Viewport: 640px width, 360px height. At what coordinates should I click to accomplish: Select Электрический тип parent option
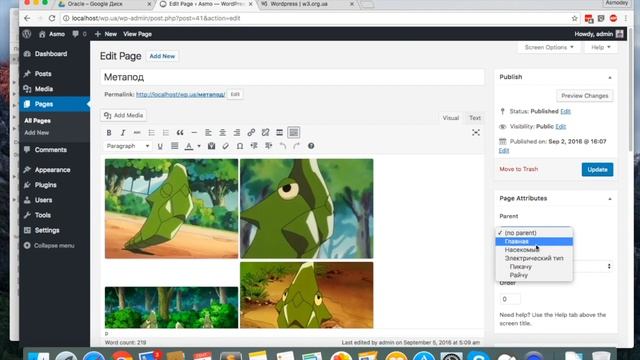(x=534, y=258)
